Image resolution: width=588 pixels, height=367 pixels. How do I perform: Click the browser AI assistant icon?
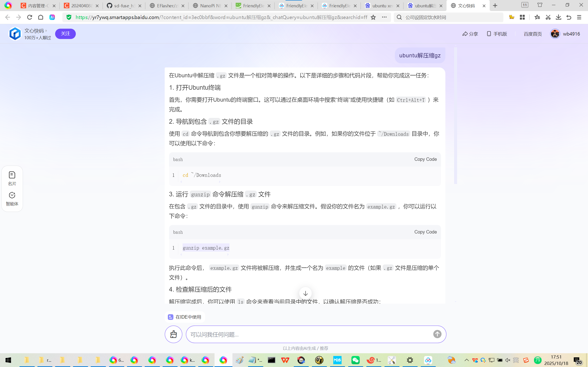(52, 17)
